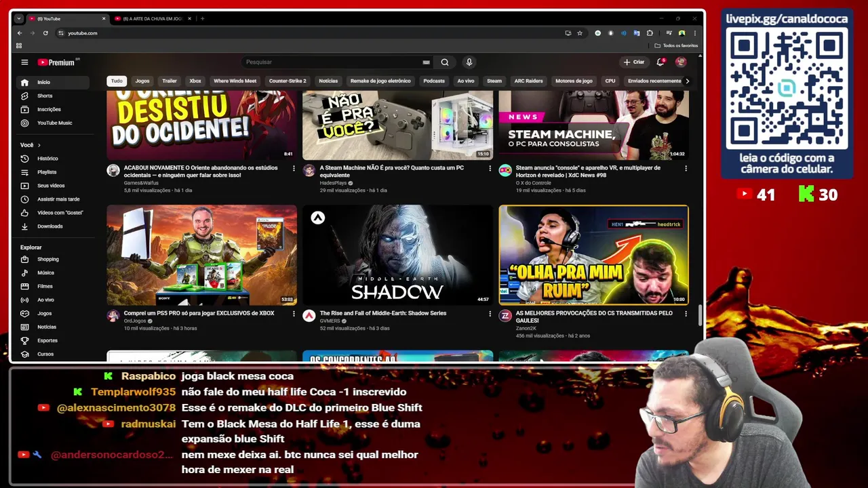The image size is (868, 488).
Task: Open the browser tab search dropdown
Action: click(19, 18)
